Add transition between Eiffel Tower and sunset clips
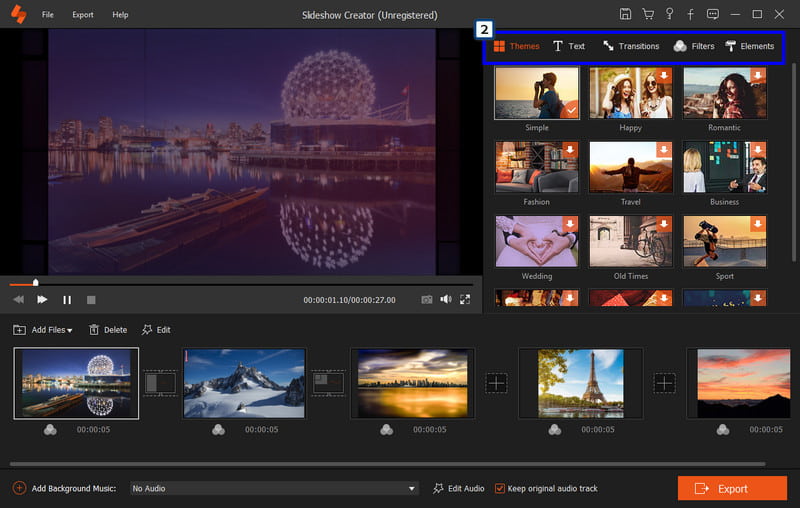 [x=665, y=383]
